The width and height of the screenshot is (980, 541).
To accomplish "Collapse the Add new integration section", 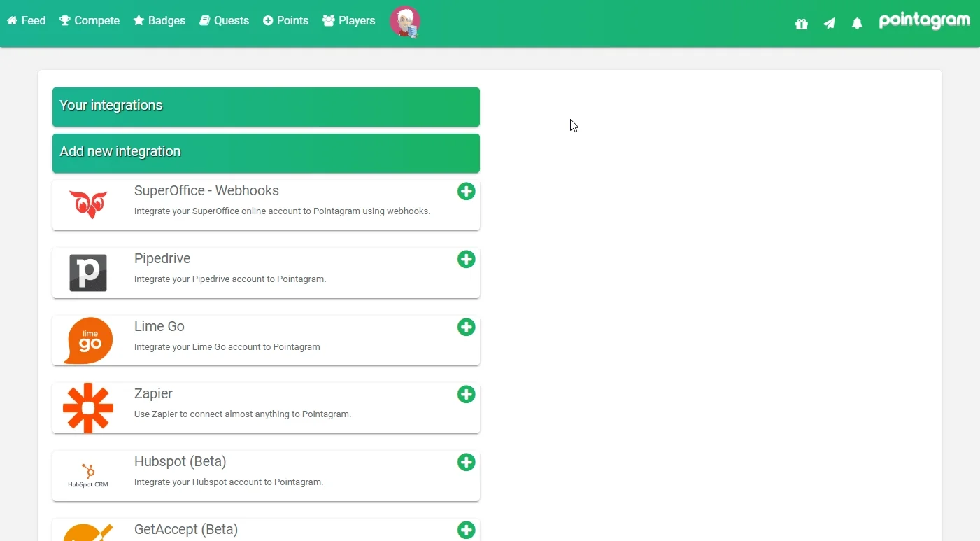I will tap(266, 153).
